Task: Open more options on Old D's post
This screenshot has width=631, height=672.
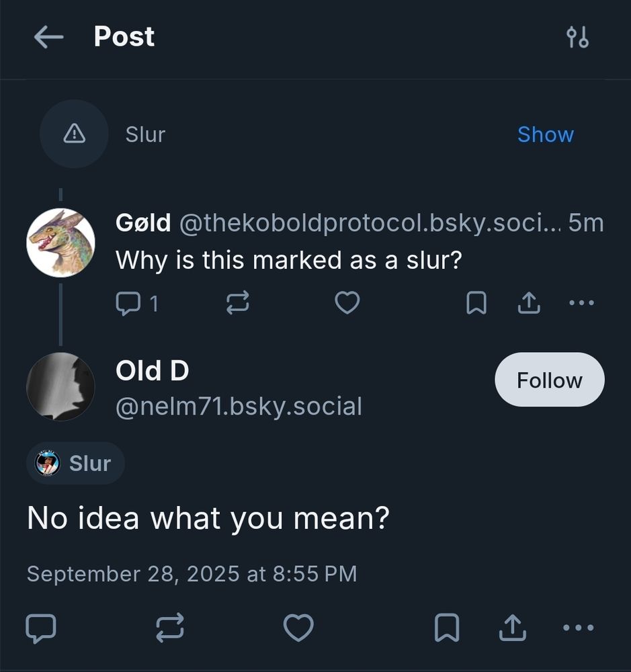Action: [x=578, y=628]
